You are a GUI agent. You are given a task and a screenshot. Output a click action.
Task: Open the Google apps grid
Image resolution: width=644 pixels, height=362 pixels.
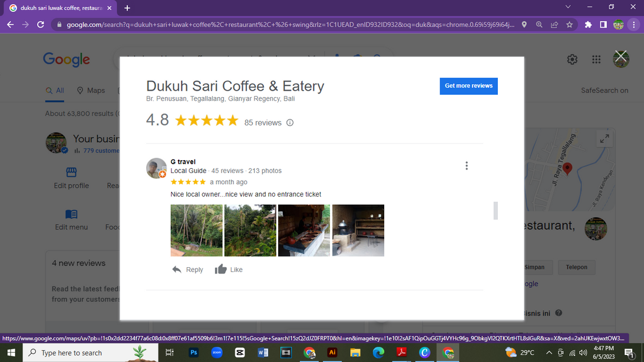(596, 59)
